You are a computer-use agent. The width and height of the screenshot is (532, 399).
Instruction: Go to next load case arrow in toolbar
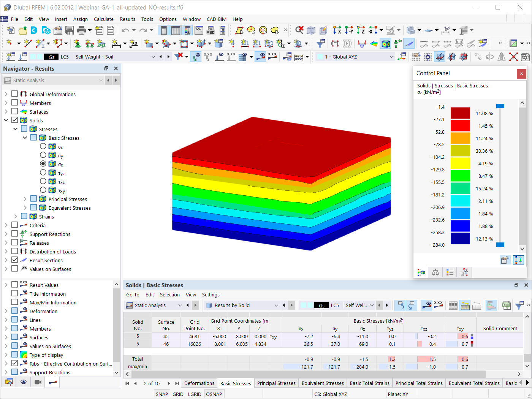point(168,57)
